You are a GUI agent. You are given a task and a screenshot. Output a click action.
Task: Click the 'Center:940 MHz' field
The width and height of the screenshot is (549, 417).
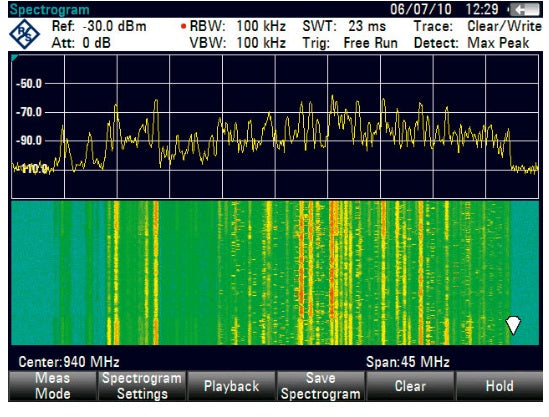69,362
